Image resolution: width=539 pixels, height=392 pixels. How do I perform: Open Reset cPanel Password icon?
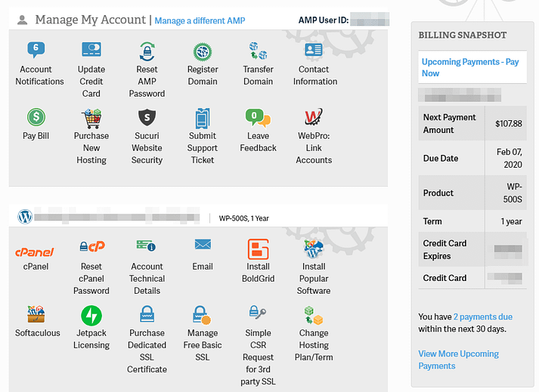pyautogui.click(x=92, y=246)
